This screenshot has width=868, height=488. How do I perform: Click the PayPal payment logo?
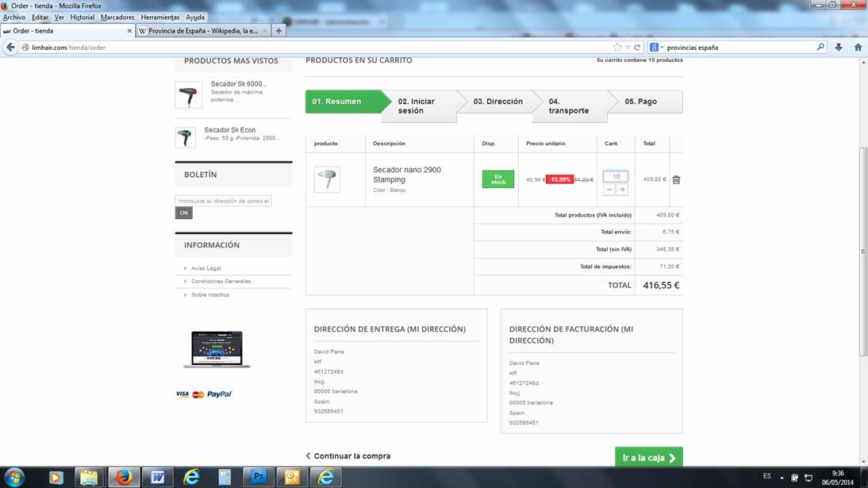(219, 394)
